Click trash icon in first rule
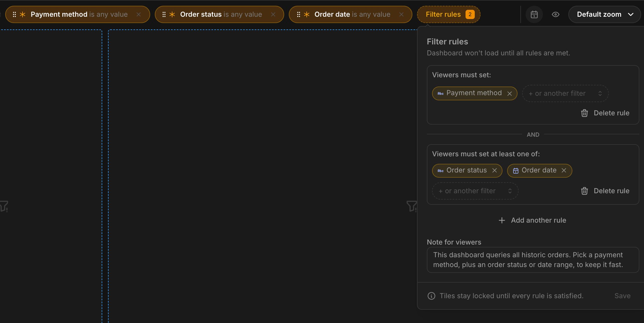The width and height of the screenshot is (644, 323). [584, 113]
